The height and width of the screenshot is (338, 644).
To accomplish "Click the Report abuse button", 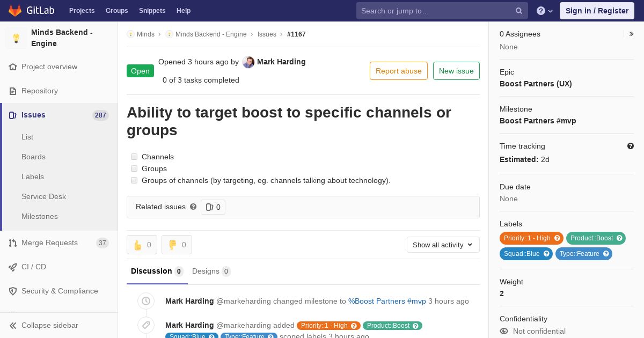I will click(398, 71).
